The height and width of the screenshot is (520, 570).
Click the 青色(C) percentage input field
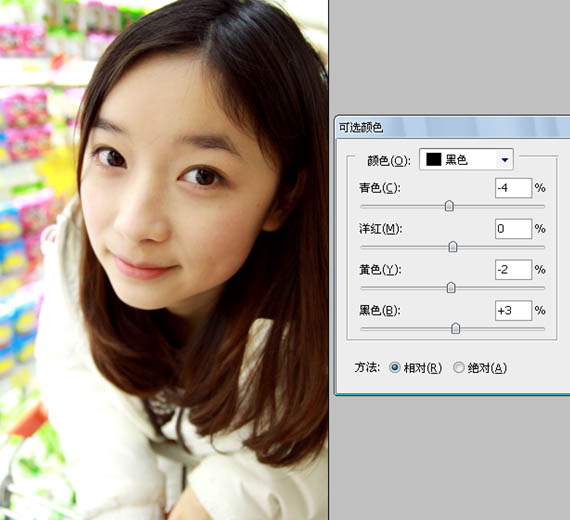pyautogui.click(x=513, y=188)
